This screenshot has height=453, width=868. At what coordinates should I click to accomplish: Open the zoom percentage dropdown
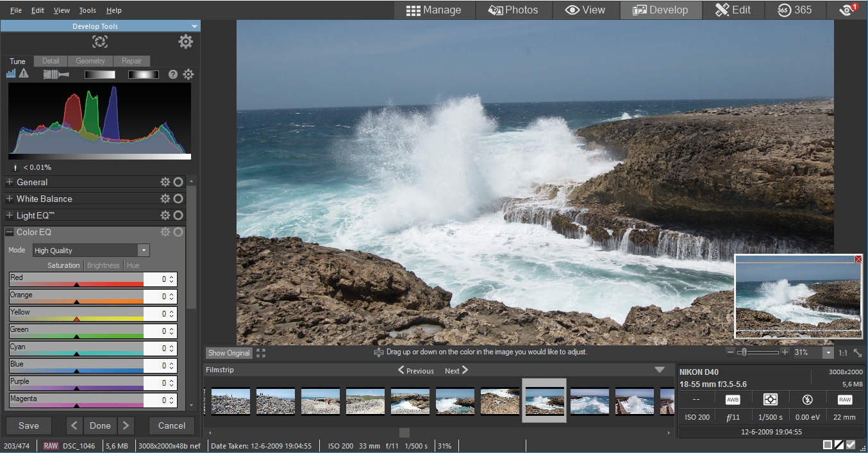828,352
